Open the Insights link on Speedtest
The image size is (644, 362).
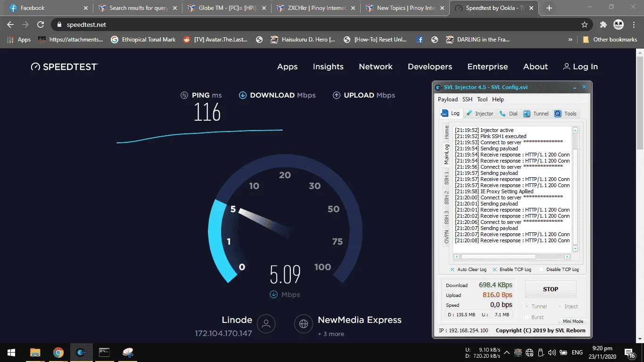pyautogui.click(x=328, y=67)
